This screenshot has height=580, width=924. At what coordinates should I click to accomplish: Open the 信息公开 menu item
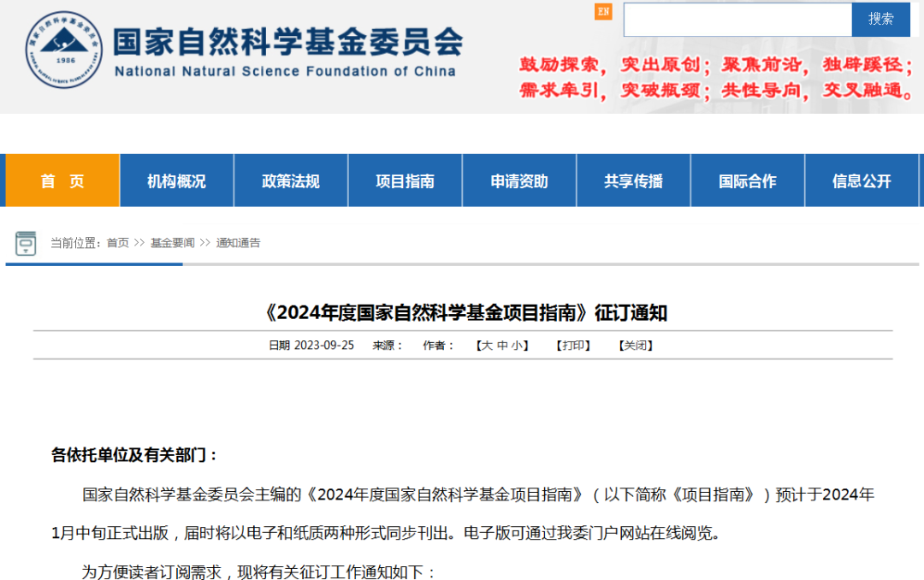862,181
